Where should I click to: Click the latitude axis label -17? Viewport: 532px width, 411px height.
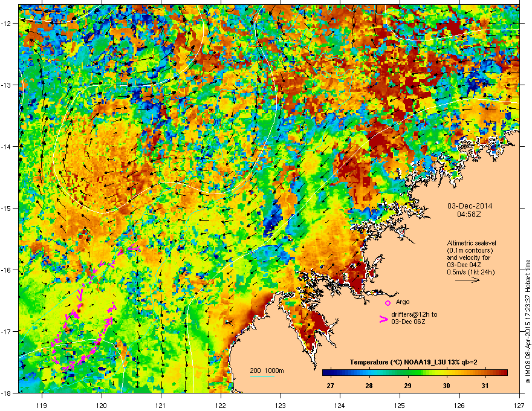(6, 331)
